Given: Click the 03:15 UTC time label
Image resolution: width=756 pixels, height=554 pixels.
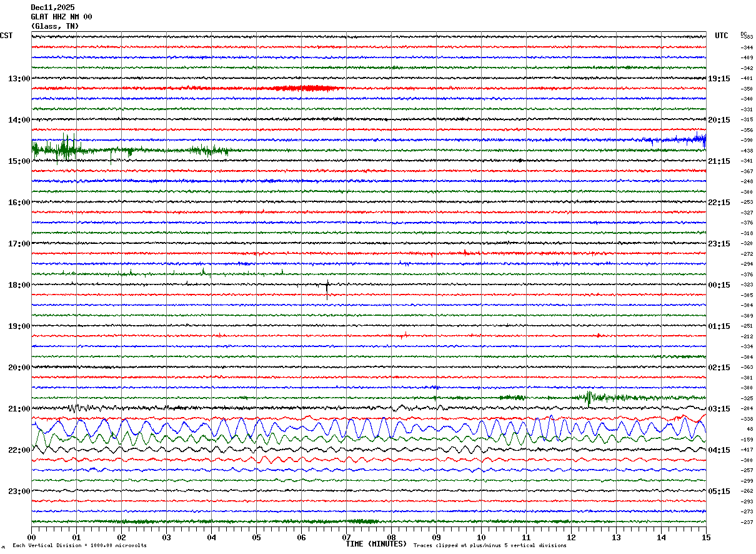Looking at the screenshot, I should (719, 409).
